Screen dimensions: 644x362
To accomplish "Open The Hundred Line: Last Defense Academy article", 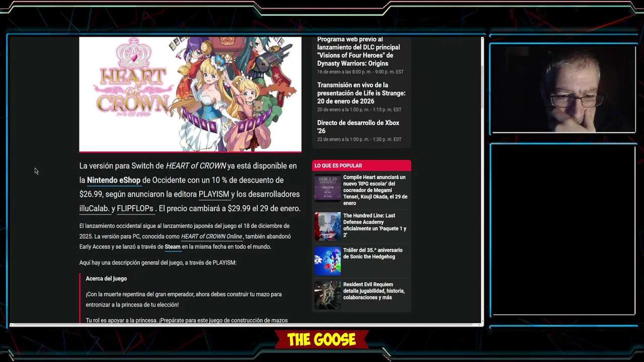I will [x=375, y=225].
